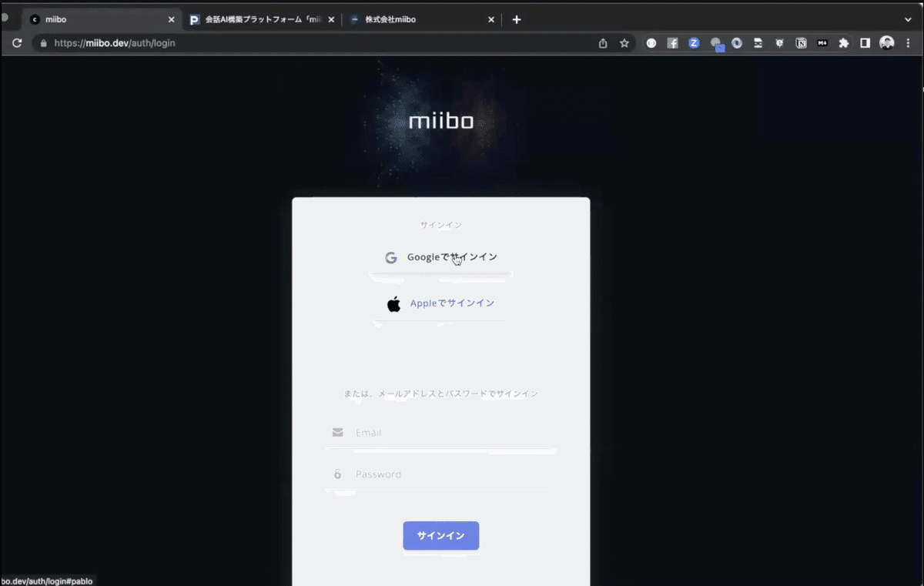The height and width of the screenshot is (586, 924).
Task: Close the miibo tab
Action: [x=171, y=20]
